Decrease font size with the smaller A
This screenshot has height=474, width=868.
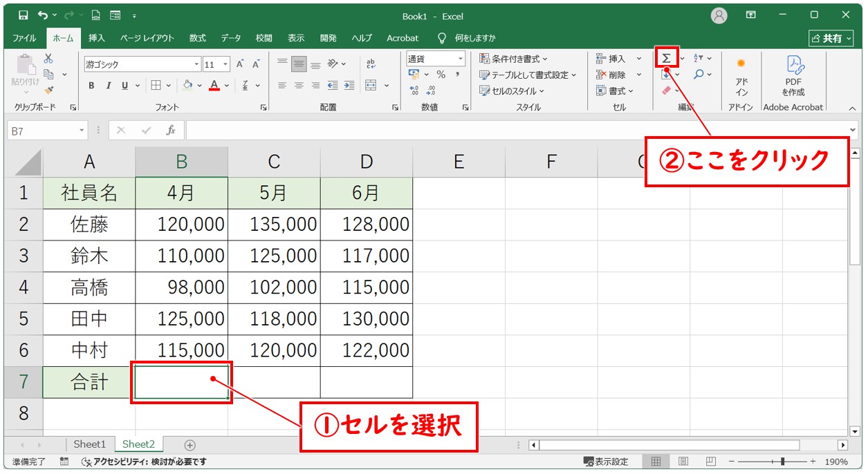point(256,64)
